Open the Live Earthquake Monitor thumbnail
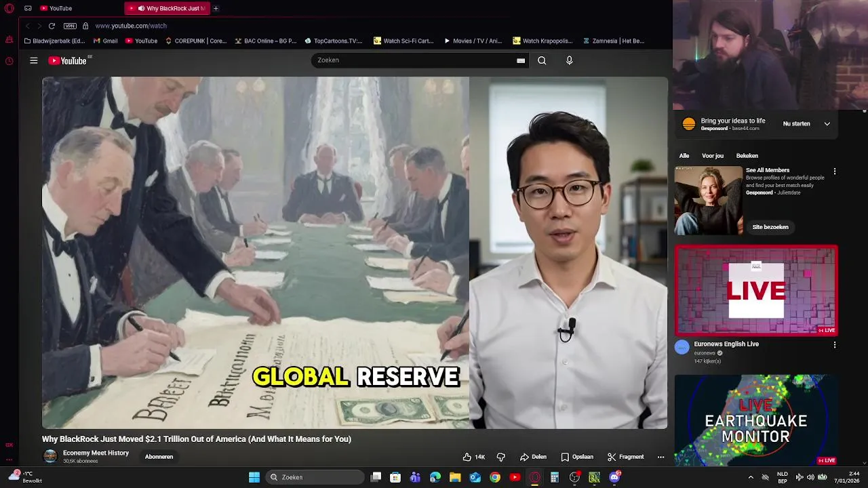Screen dimensions: 868x488 (756, 420)
